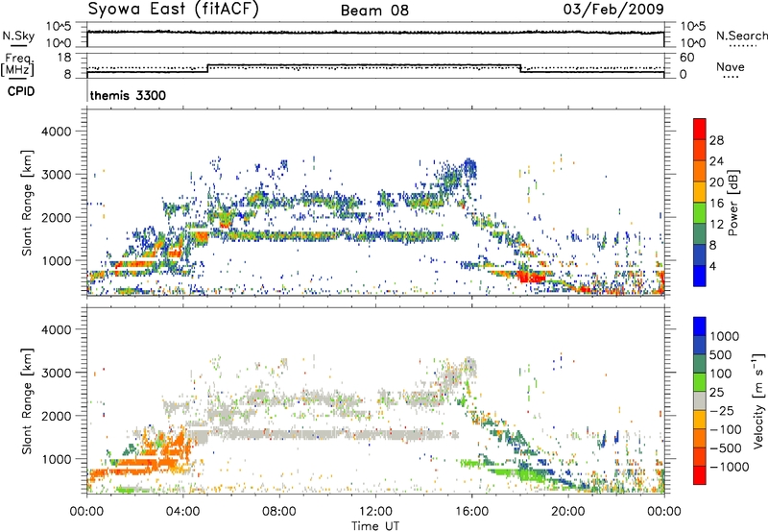This screenshot has width=768, height=532.
Task: Select red top segment of Power color bar
Action: click(x=700, y=130)
